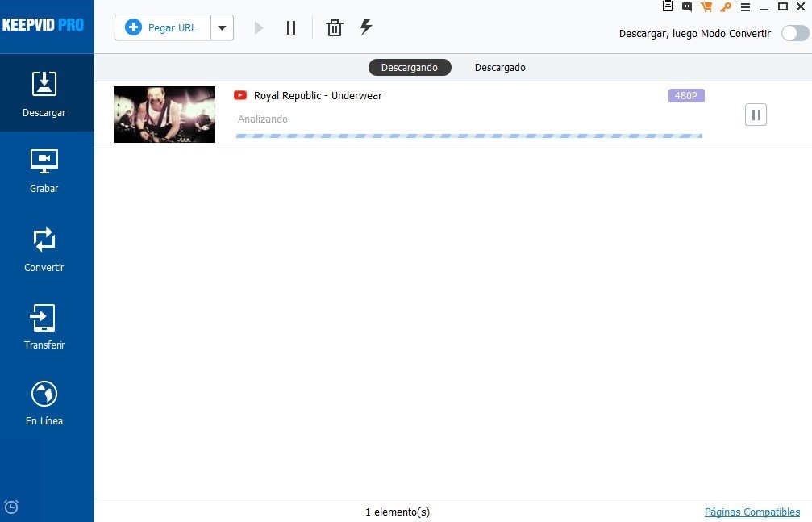The height and width of the screenshot is (522, 812).
Task: Click the Pegar URL button
Action: [x=163, y=27]
